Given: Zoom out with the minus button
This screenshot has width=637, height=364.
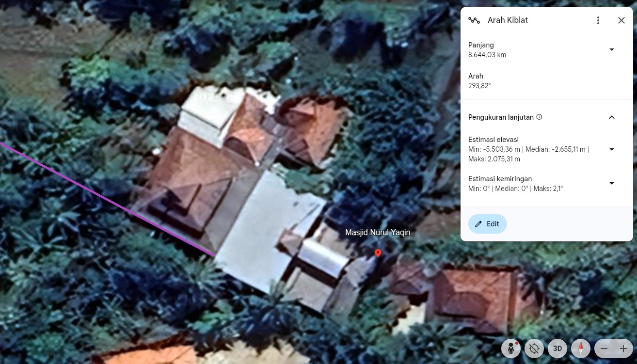Looking at the screenshot, I should pos(604,348).
